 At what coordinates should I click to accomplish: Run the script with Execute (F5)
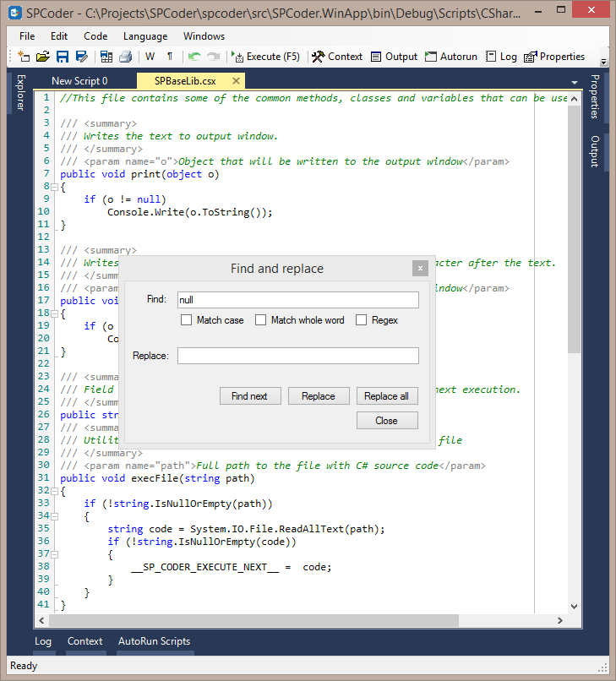pos(266,57)
